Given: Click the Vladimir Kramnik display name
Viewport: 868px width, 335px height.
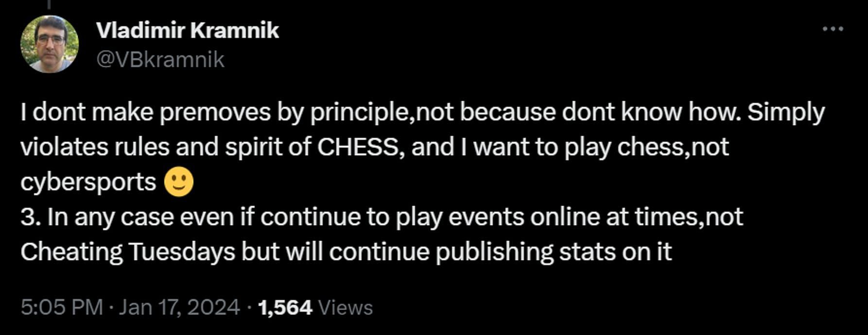Looking at the screenshot, I should (x=187, y=31).
